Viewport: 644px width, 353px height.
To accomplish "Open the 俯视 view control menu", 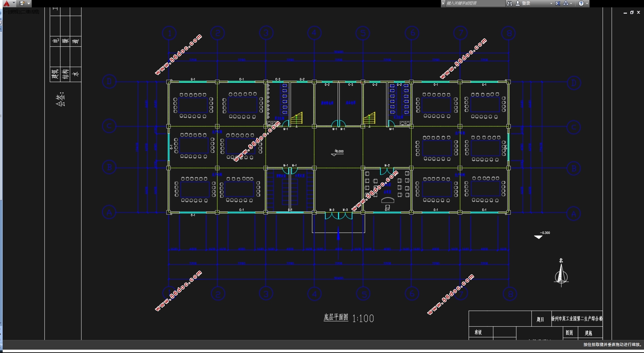I will [14, 12].
